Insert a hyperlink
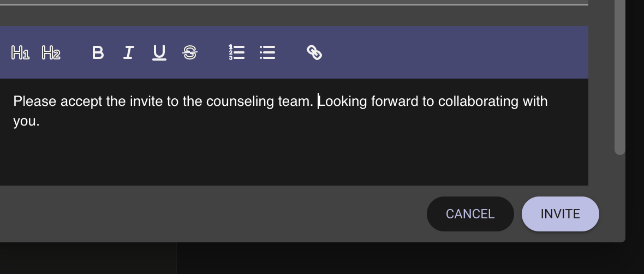 [x=314, y=53]
